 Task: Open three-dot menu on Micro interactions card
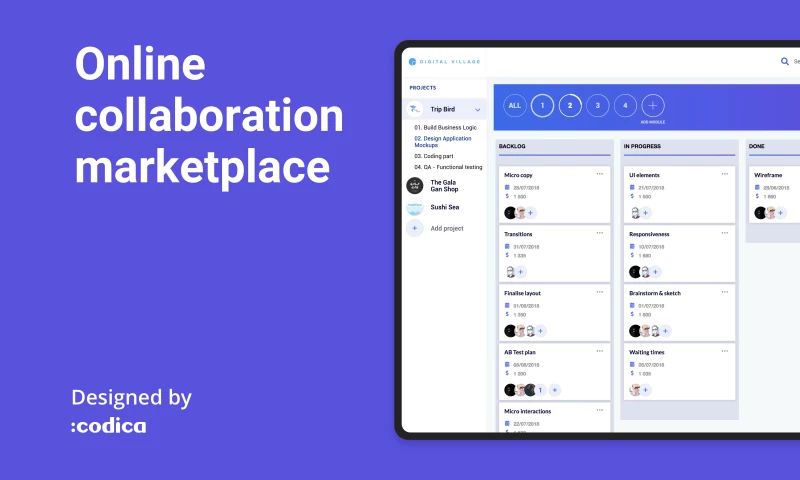pos(599,410)
